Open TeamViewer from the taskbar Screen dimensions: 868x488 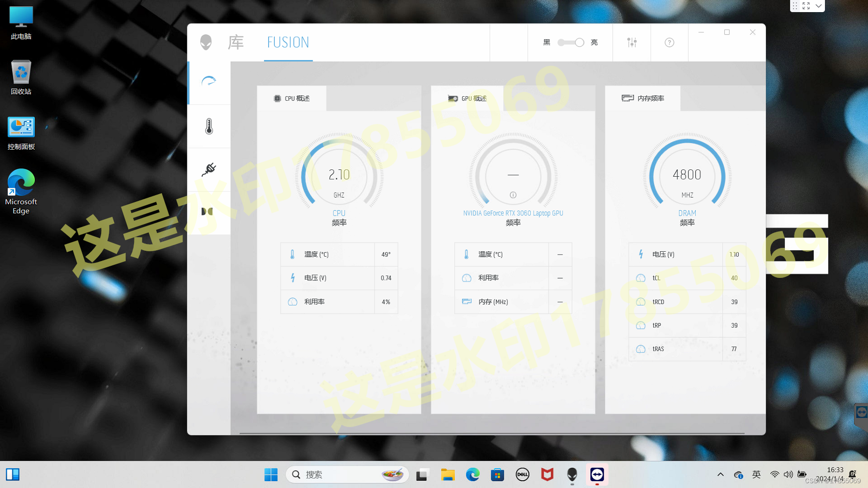point(597,475)
